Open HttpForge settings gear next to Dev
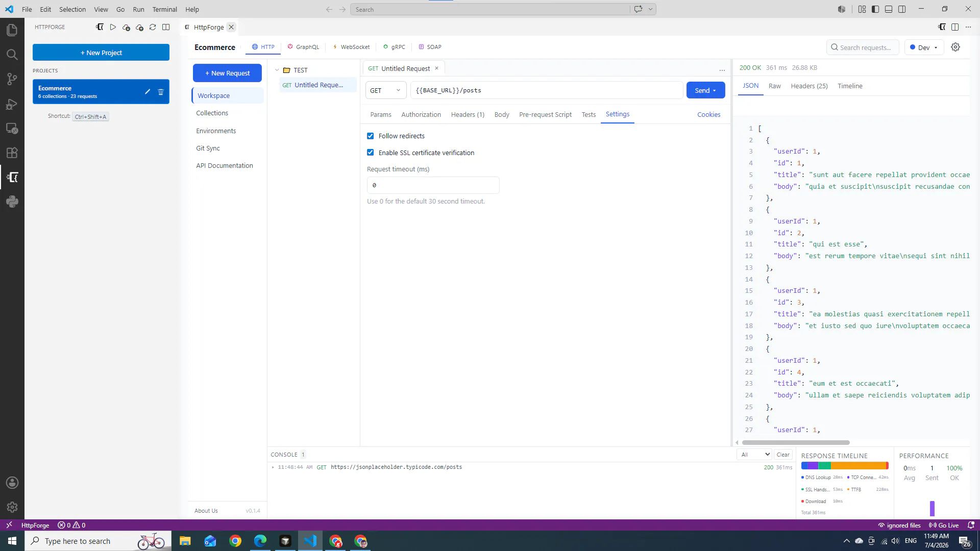The image size is (980, 551). (955, 47)
